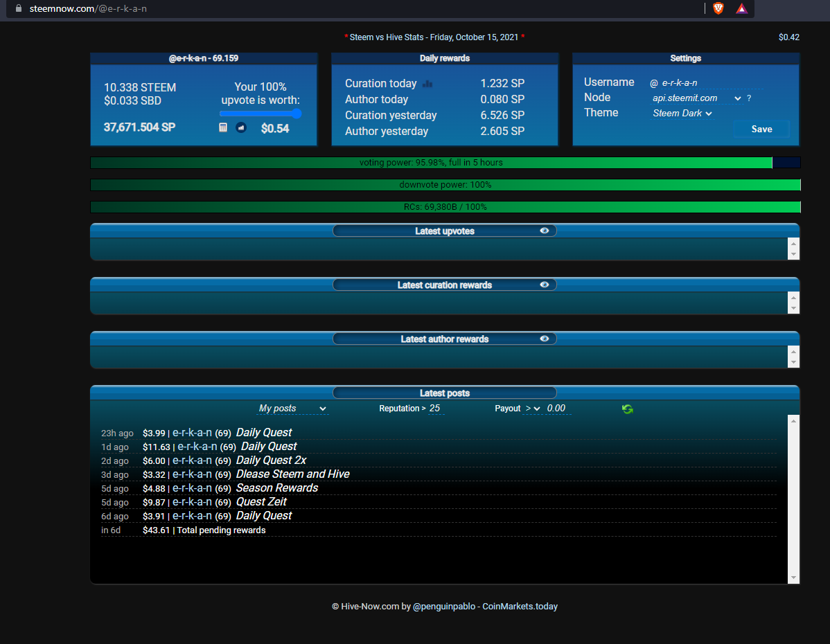Click down arrow on Latest upvotes scrollbar

click(793, 255)
